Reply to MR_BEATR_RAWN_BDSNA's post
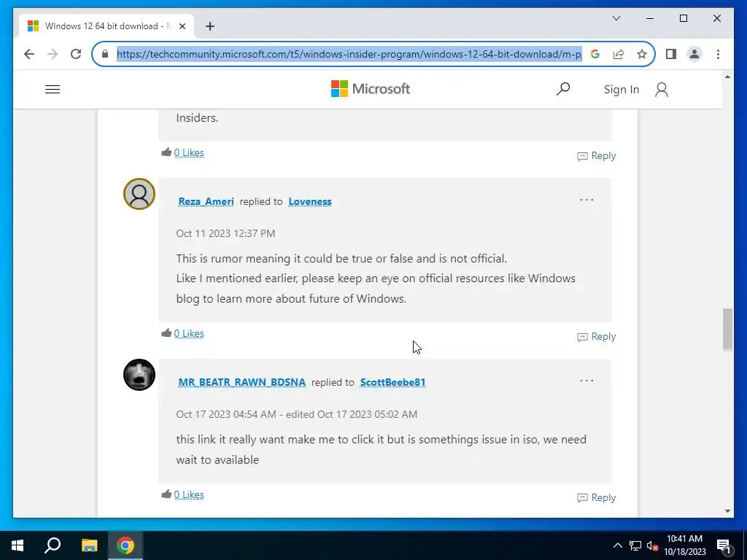The image size is (747, 560). click(597, 497)
